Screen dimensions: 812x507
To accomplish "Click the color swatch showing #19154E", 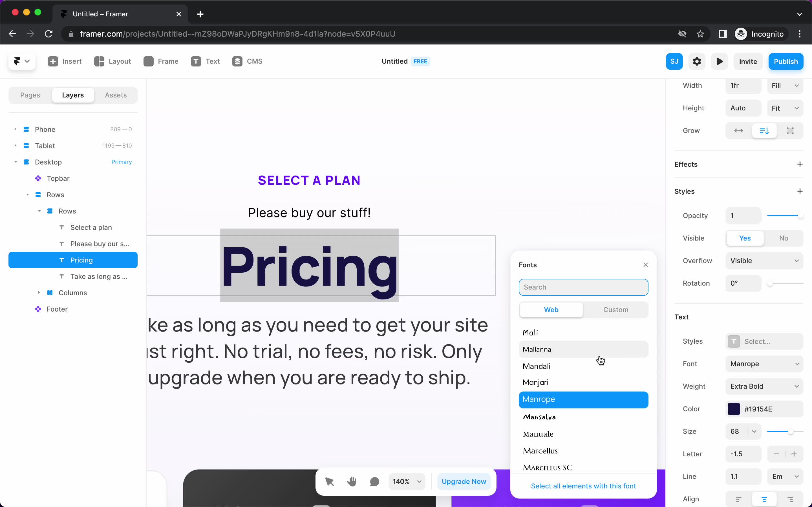I will pyautogui.click(x=734, y=408).
